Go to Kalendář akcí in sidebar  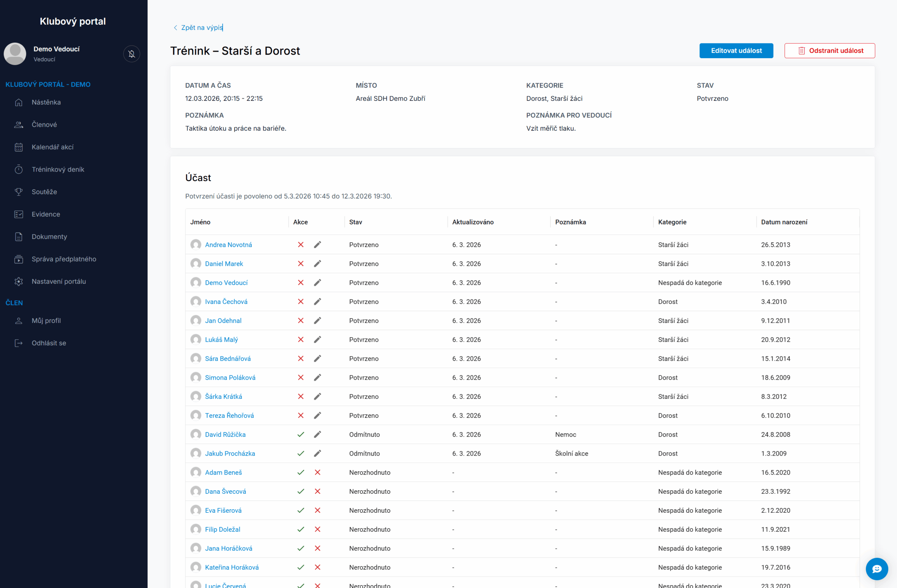pyautogui.click(x=53, y=147)
